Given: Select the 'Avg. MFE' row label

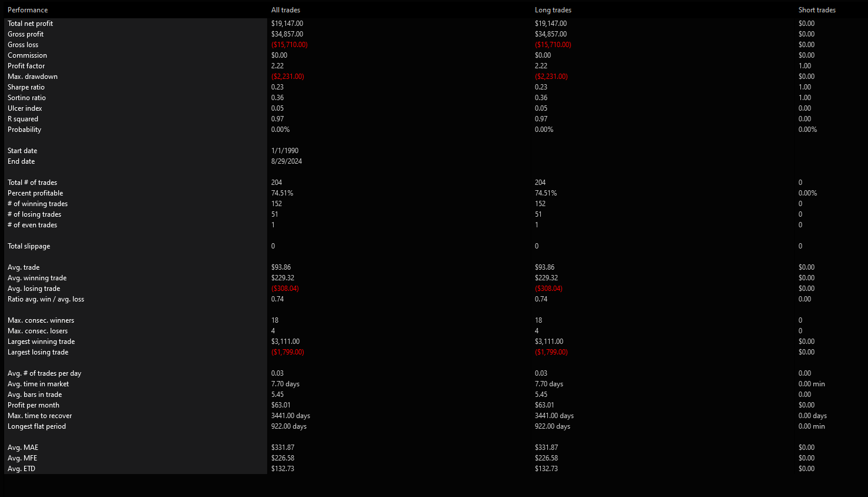Looking at the screenshot, I should click(x=22, y=458).
